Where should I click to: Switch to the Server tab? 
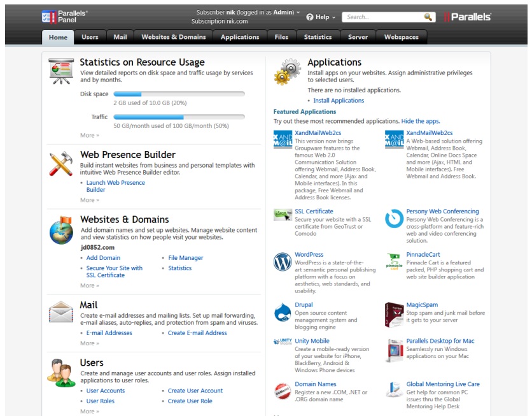pos(358,37)
